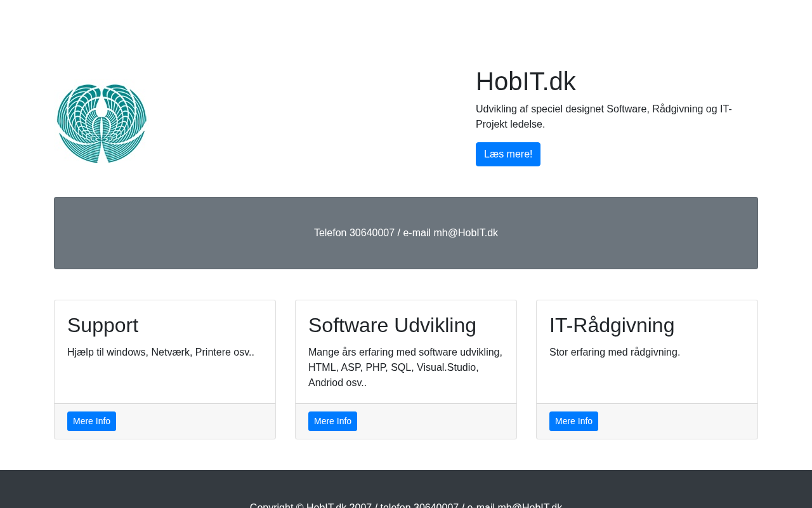
Task: Click the Software Udvikling card heading
Action: point(392,325)
